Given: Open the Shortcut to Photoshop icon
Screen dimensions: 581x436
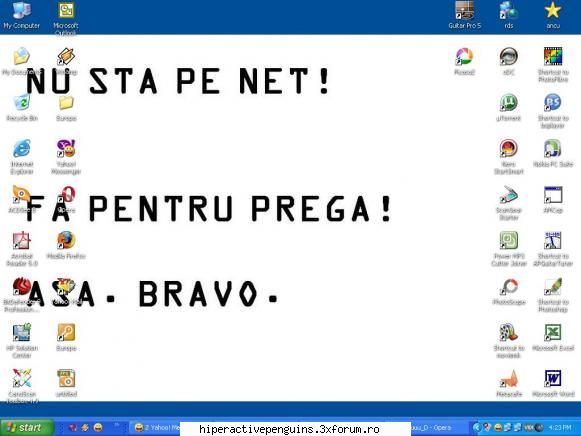Looking at the screenshot, I should (553, 295).
